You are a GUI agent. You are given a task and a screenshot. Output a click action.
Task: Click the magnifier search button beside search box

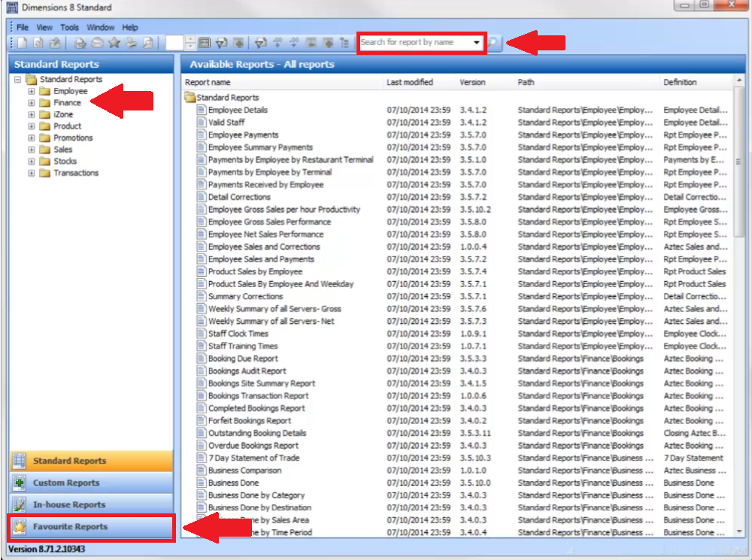pos(493,43)
